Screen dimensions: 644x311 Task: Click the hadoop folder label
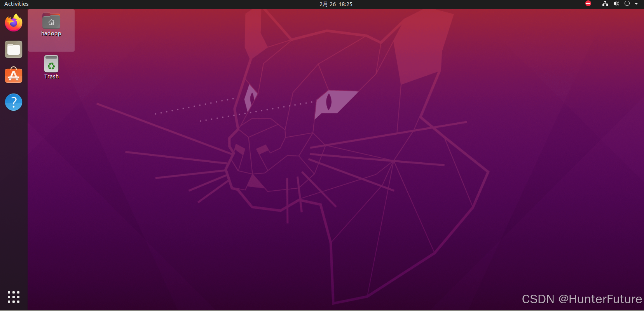pyautogui.click(x=51, y=33)
